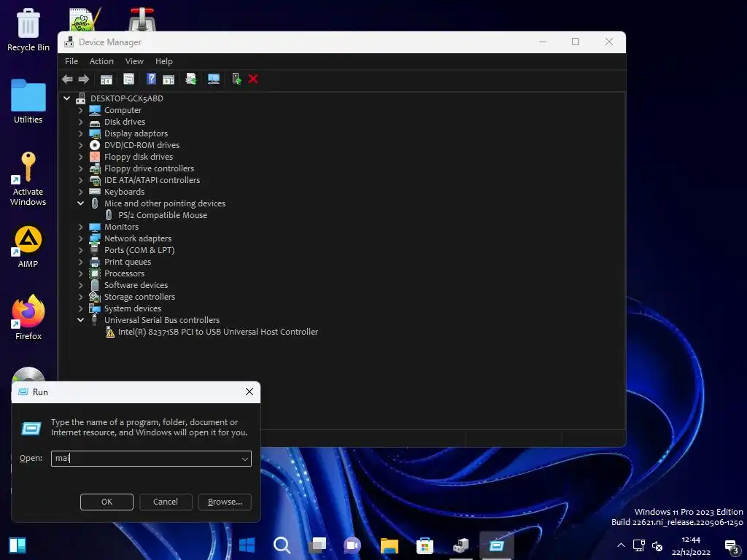Select the Monitors category

point(122,227)
